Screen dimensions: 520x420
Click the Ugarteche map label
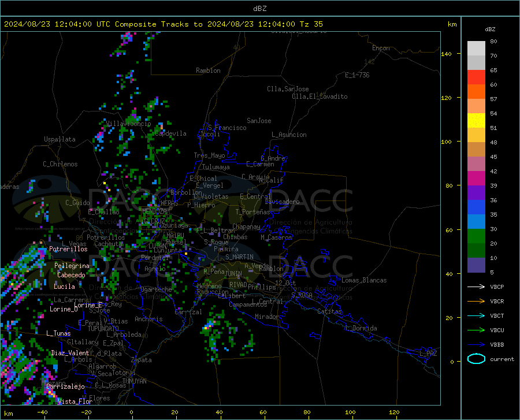pyautogui.click(x=156, y=289)
